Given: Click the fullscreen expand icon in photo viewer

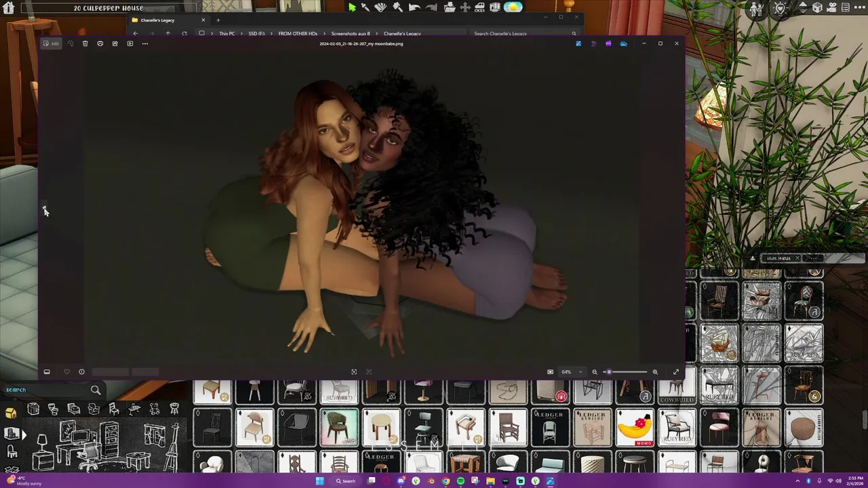Looking at the screenshot, I should click(x=675, y=371).
